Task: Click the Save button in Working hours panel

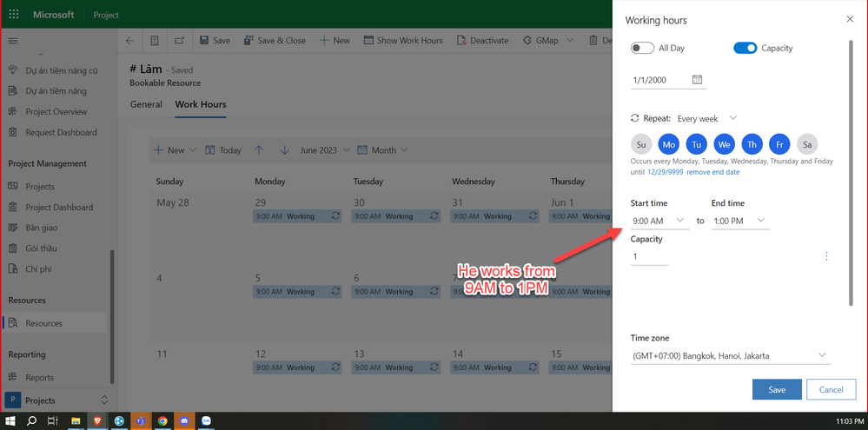Action: [777, 389]
